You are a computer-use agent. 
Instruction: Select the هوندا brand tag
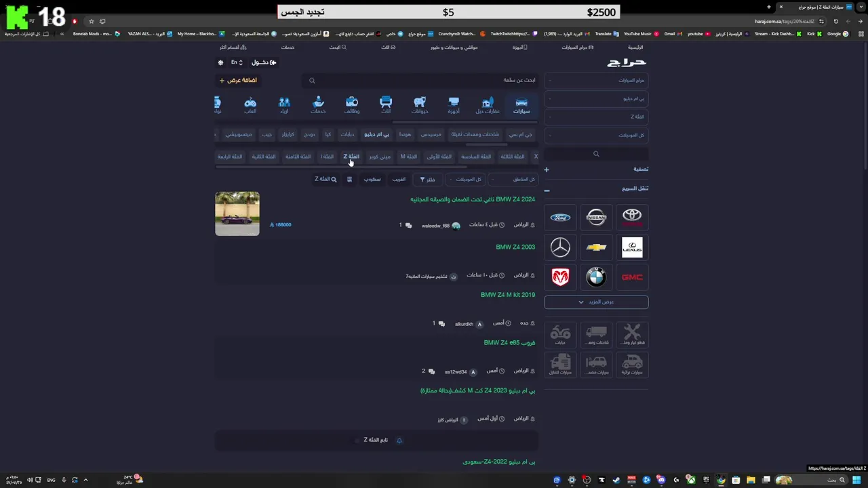tap(405, 134)
